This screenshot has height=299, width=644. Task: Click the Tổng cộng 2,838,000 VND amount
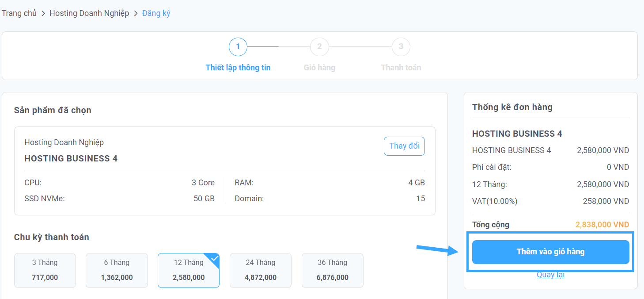(602, 225)
